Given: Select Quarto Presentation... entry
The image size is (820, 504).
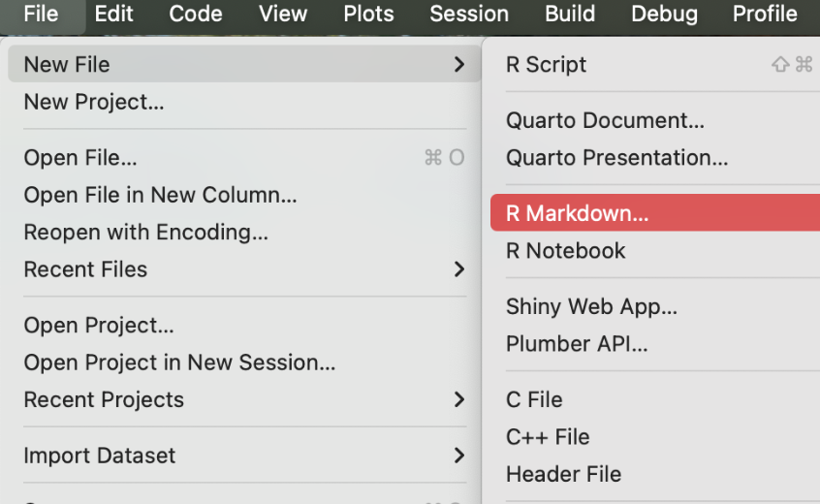Looking at the screenshot, I should 616,158.
